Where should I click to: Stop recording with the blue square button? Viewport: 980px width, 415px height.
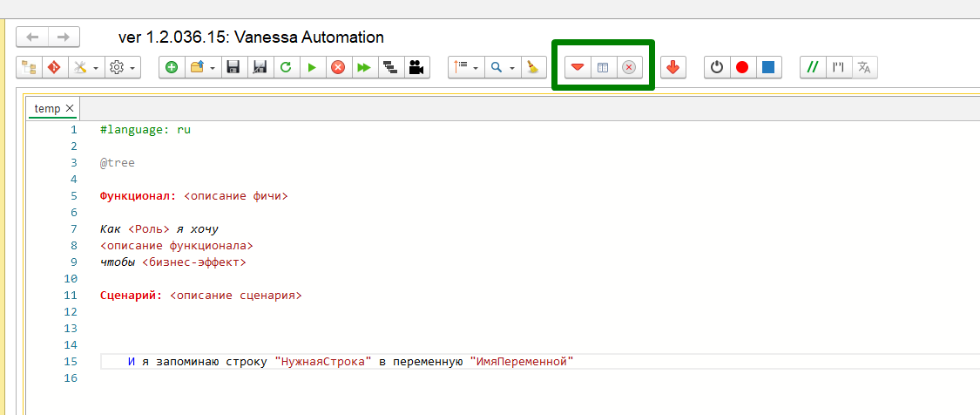click(768, 68)
